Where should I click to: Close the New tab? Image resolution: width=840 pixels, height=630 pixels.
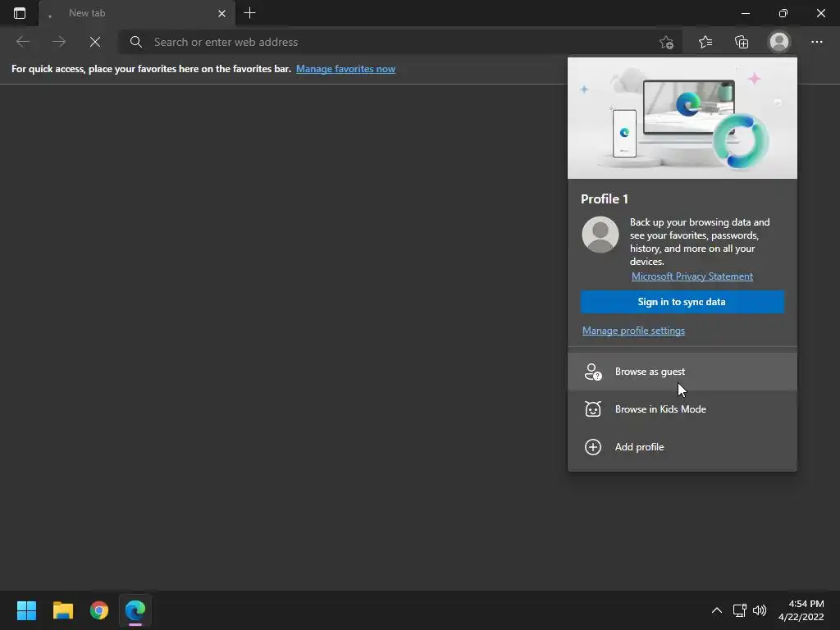(221, 13)
